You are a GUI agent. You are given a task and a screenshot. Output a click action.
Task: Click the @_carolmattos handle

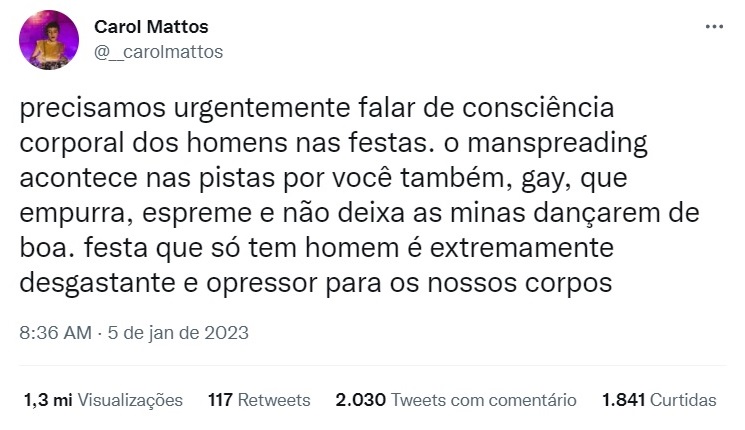pyautogui.click(x=158, y=51)
